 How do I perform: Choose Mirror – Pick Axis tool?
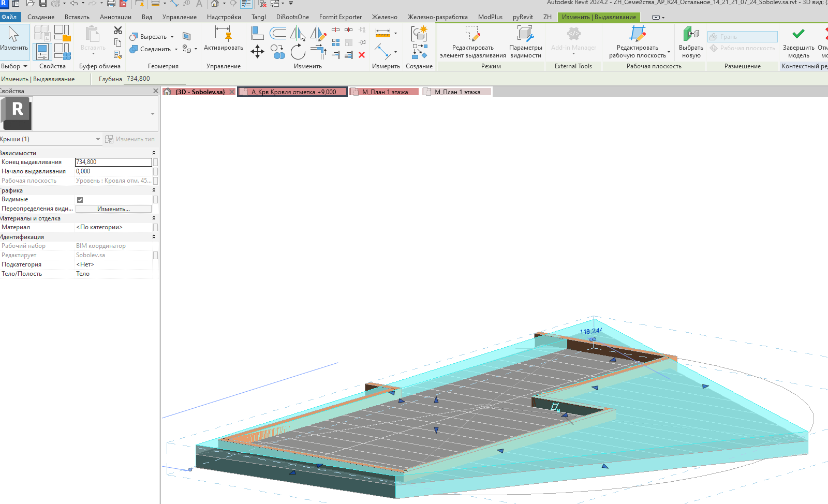coord(298,34)
